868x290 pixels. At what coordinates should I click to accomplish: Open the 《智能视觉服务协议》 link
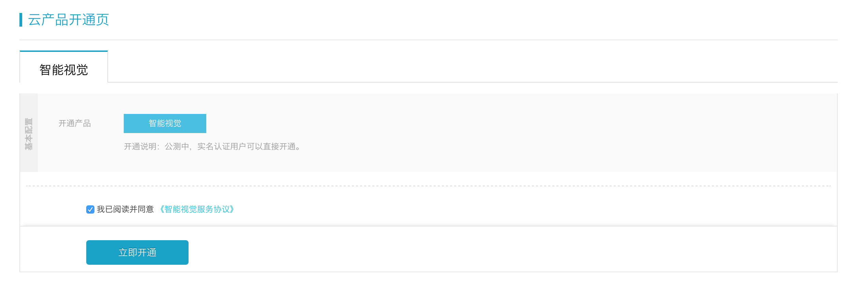197,209
